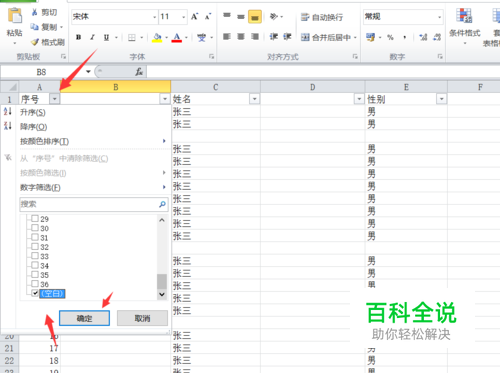Check the box for 30

tap(35, 228)
